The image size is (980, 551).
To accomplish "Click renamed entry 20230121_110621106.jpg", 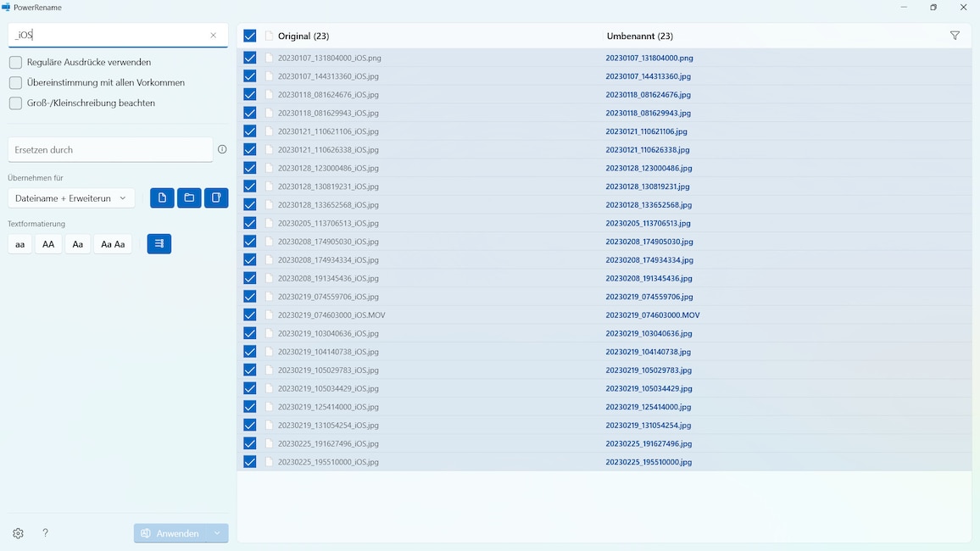I will click(646, 131).
